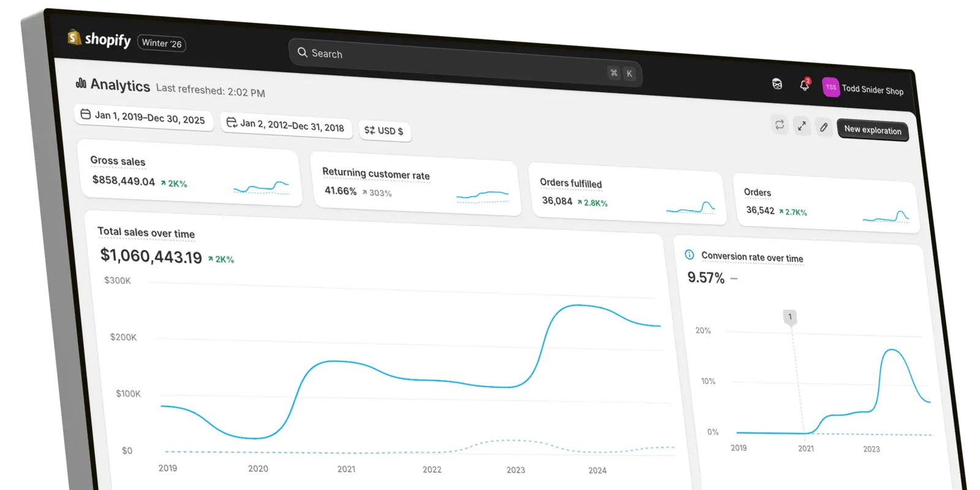The image size is (980, 490).
Task: Open the Todd Snider Shop account menu
Action: 863,89
